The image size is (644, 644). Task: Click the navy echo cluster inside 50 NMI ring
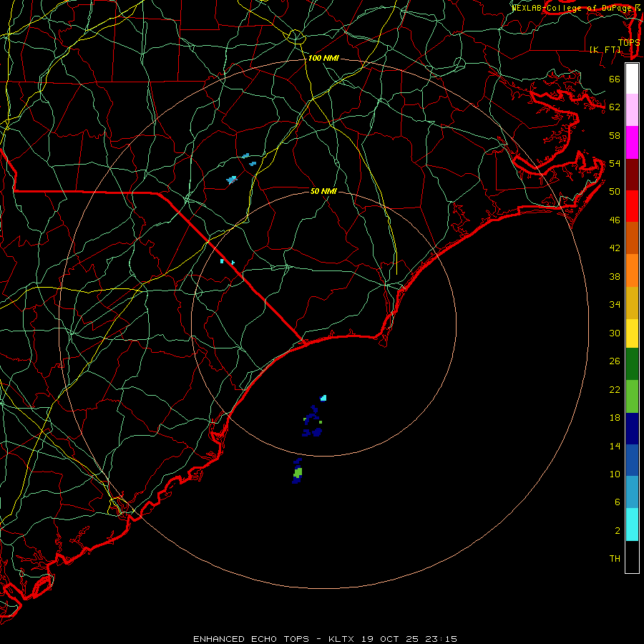pyautogui.click(x=313, y=421)
